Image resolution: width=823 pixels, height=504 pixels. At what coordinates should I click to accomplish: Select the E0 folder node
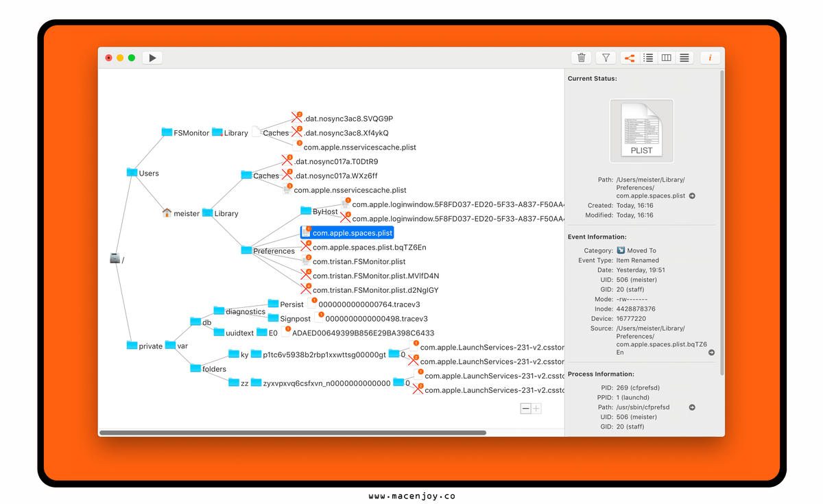click(267, 333)
